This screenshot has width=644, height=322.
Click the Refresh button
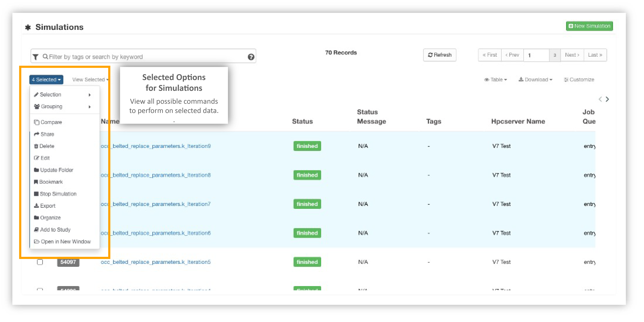pyautogui.click(x=440, y=55)
